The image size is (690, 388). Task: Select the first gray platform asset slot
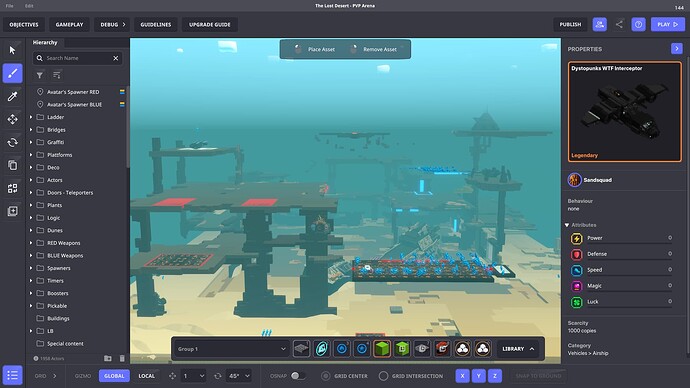301,349
